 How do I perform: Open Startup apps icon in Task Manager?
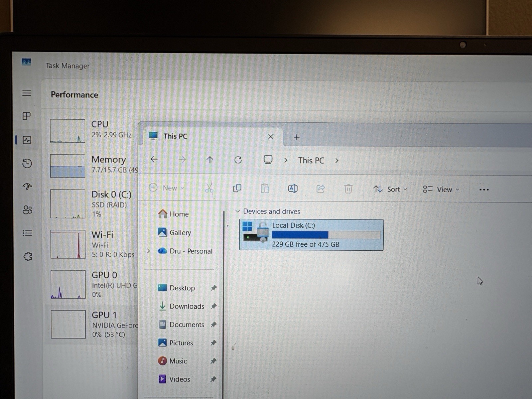coord(27,186)
